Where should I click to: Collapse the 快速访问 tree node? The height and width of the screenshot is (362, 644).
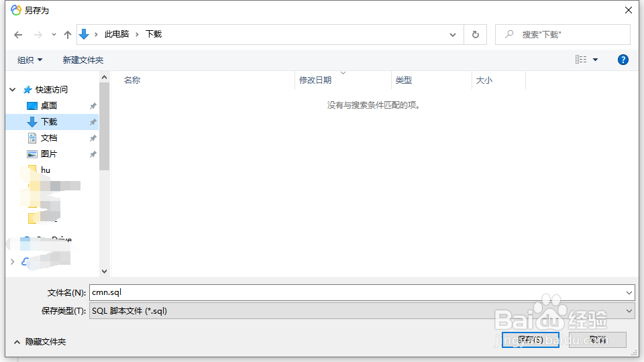pyautogui.click(x=13, y=89)
